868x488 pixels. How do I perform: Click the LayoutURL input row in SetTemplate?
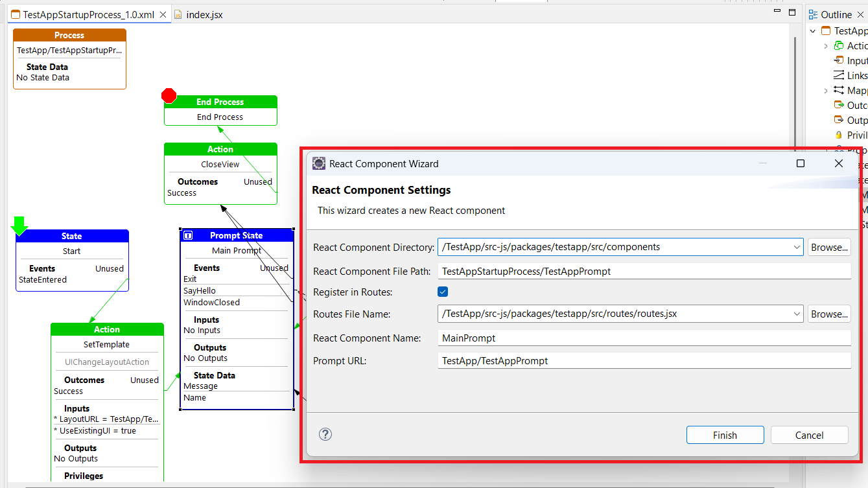pyautogui.click(x=106, y=419)
